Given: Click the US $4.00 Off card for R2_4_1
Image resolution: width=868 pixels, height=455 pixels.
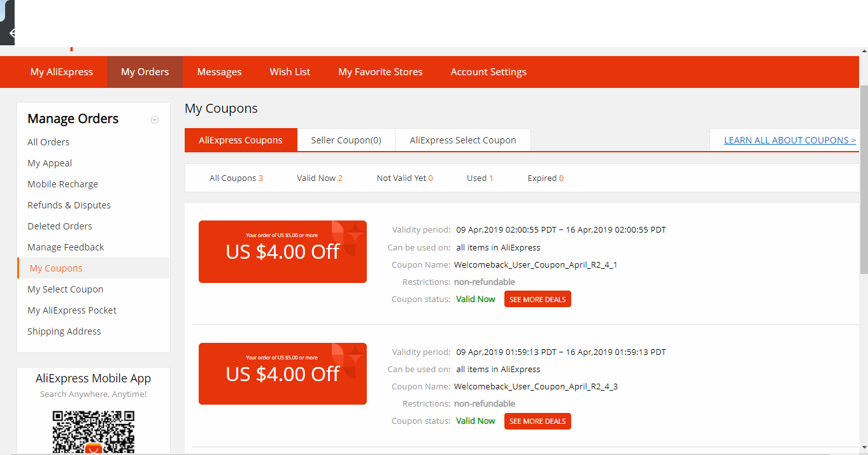Looking at the screenshot, I should point(283,252).
